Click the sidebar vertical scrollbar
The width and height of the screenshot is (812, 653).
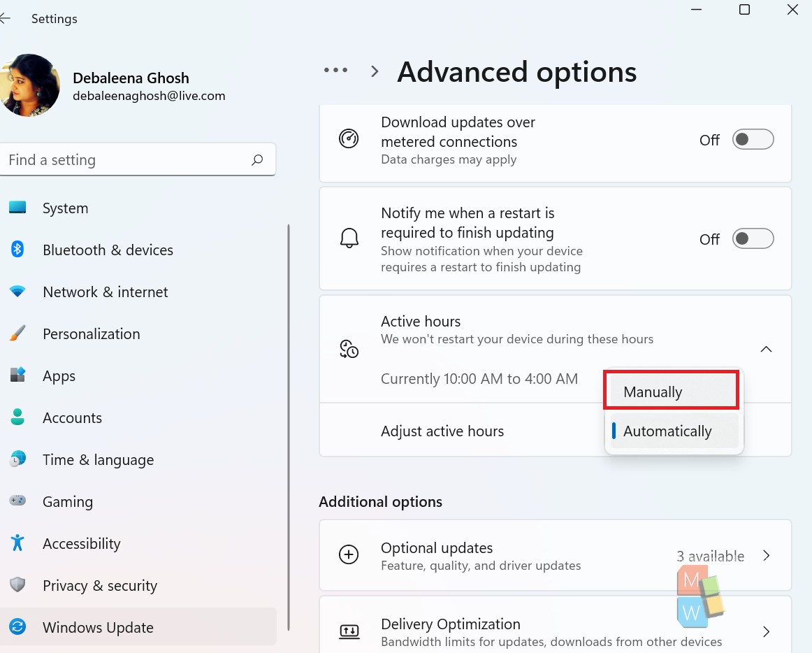click(289, 428)
